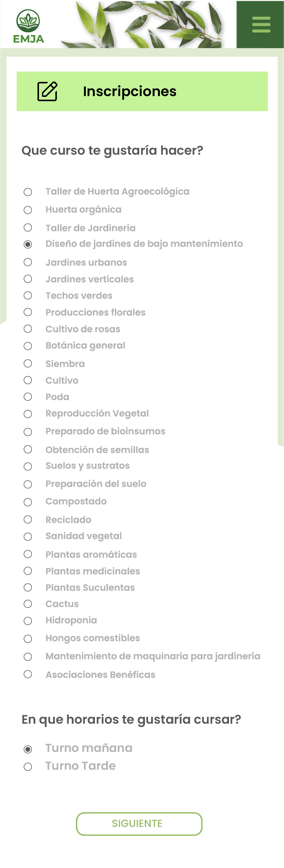
Task: Choose Cultivo de rosas course
Action: pyautogui.click(x=28, y=329)
